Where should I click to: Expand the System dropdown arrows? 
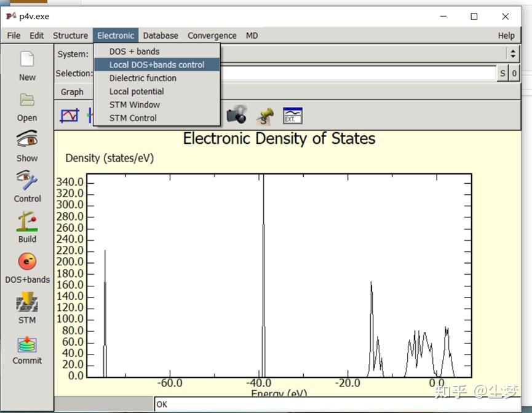pyautogui.click(x=512, y=54)
